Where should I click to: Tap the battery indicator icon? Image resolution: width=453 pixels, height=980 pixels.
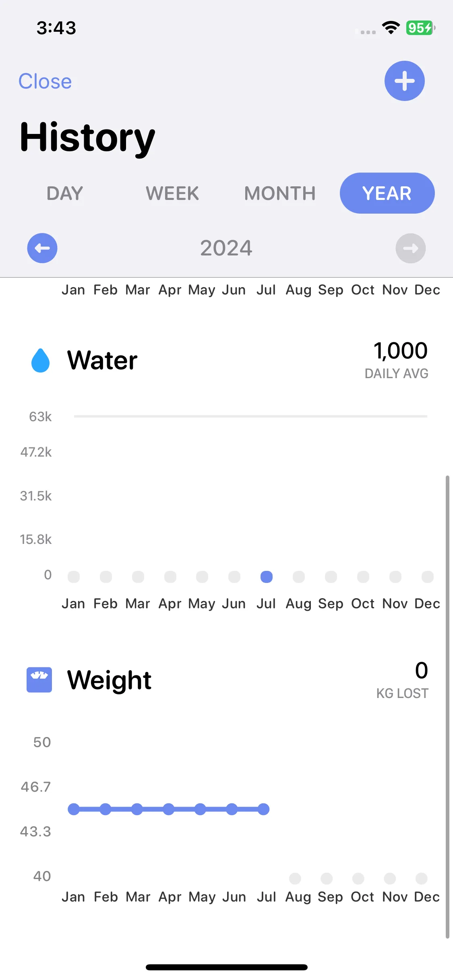(x=420, y=28)
